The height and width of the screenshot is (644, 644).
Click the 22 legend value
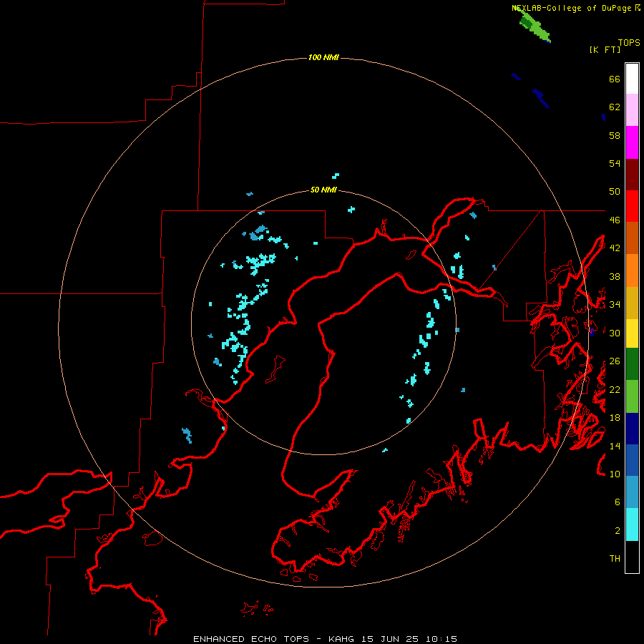point(615,389)
